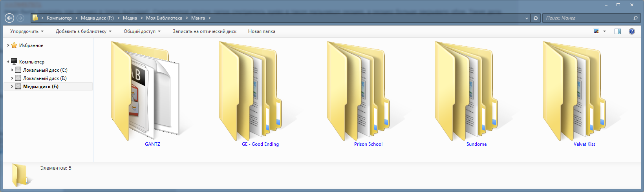The width and height of the screenshot is (644, 192).
Task: Click the search magnifier icon
Action: (x=635, y=18)
